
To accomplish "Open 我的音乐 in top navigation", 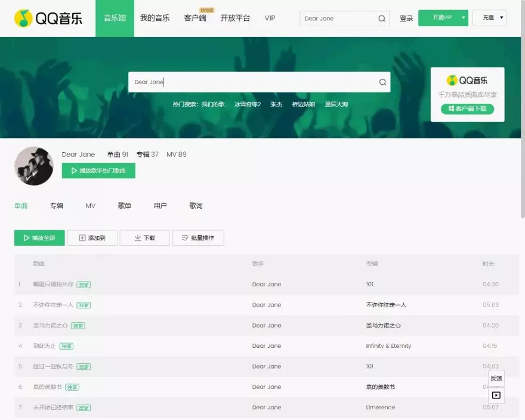I will coord(155,18).
